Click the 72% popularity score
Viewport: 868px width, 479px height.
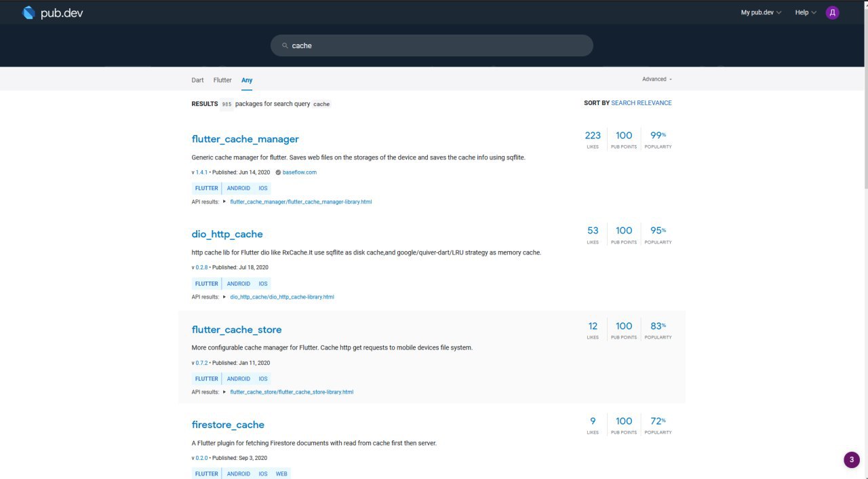[x=658, y=421]
